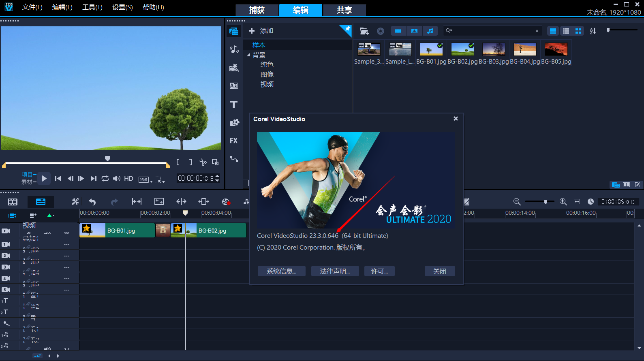Open the Media library panel icon
The height and width of the screenshot is (361, 644).
pos(234,31)
